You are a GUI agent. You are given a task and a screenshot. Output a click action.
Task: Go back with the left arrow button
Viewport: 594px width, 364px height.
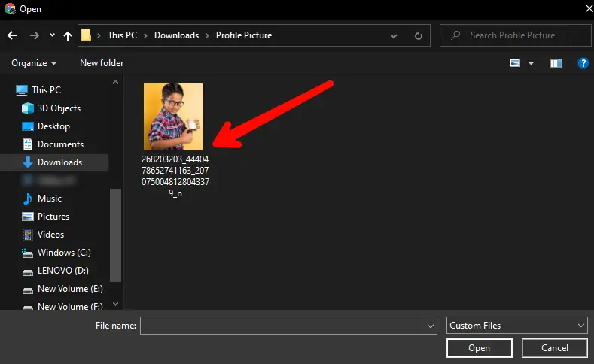(12, 35)
